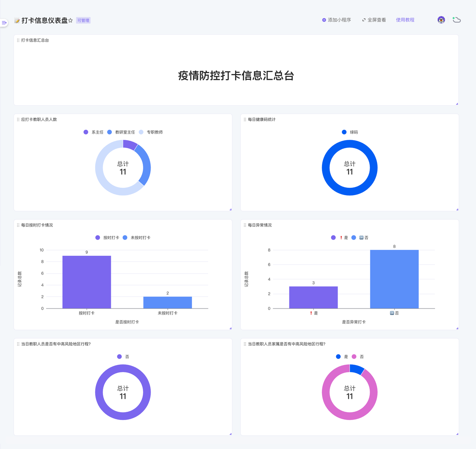The width and height of the screenshot is (476, 449).
Task: Click drag handle of 每日按时打卡情况 widget
Action: click(18, 225)
